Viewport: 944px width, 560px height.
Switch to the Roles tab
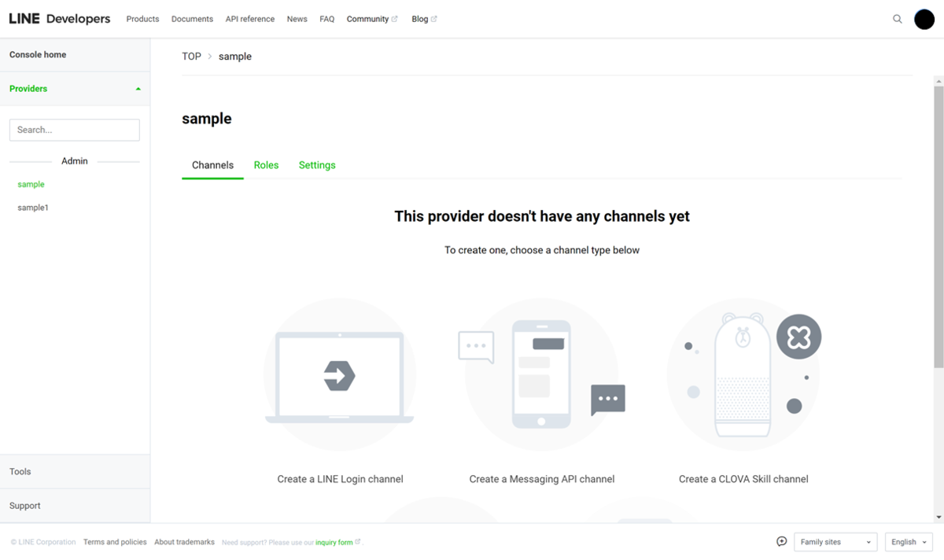266,165
